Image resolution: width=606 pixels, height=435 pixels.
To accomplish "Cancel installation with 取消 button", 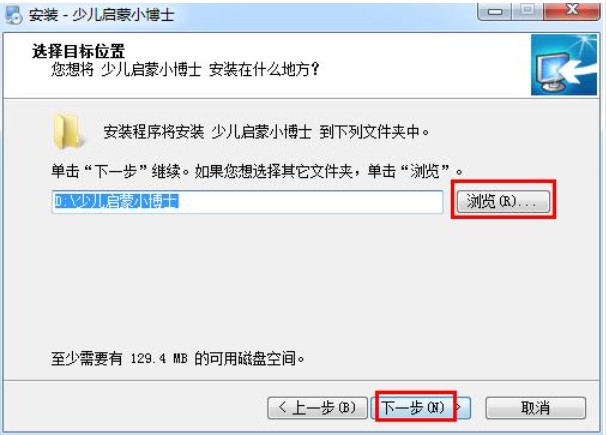I will (x=535, y=408).
